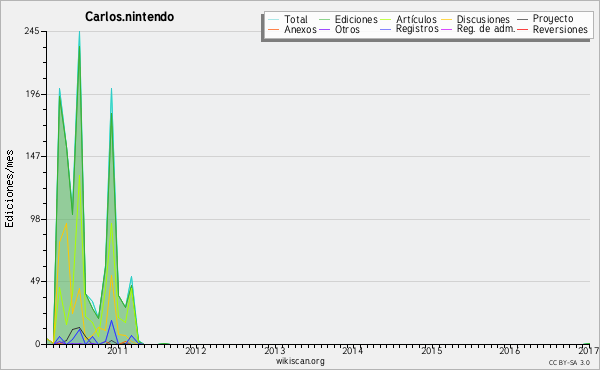Click the y-axis label 147
Image resolution: width=600 pixels, height=370 pixels.
tap(32, 156)
